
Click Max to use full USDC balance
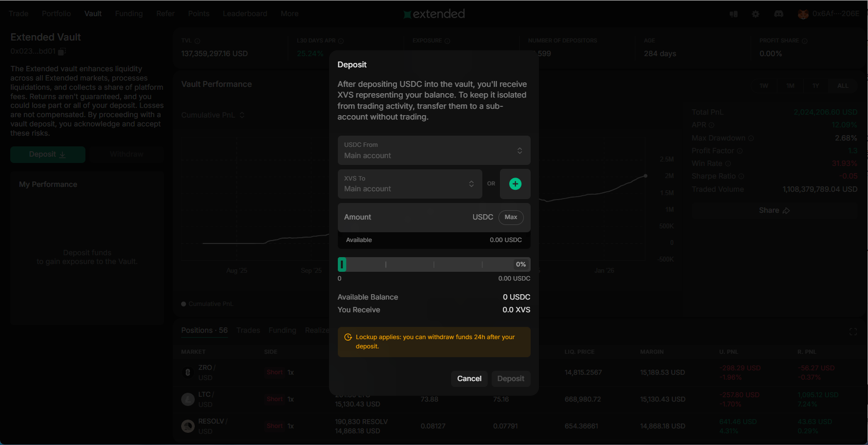[511, 217]
